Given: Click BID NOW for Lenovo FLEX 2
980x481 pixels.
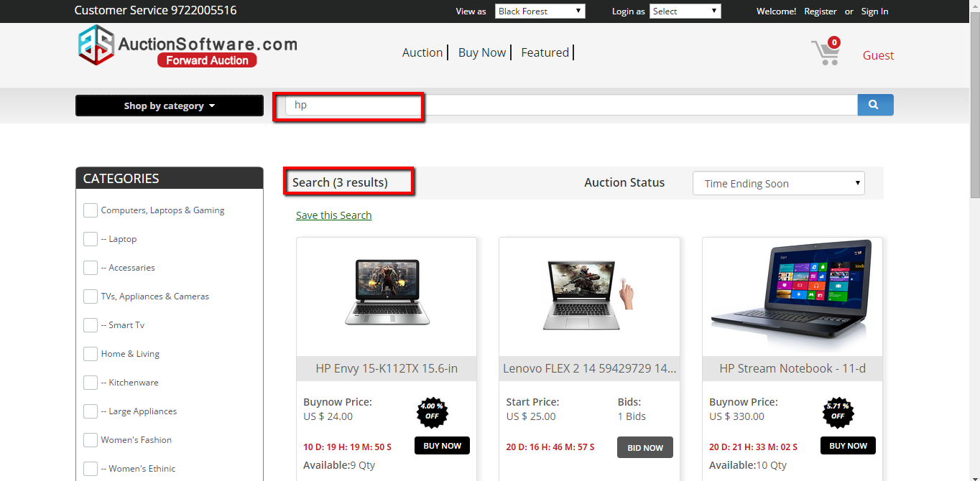Looking at the screenshot, I should click(645, 447).
